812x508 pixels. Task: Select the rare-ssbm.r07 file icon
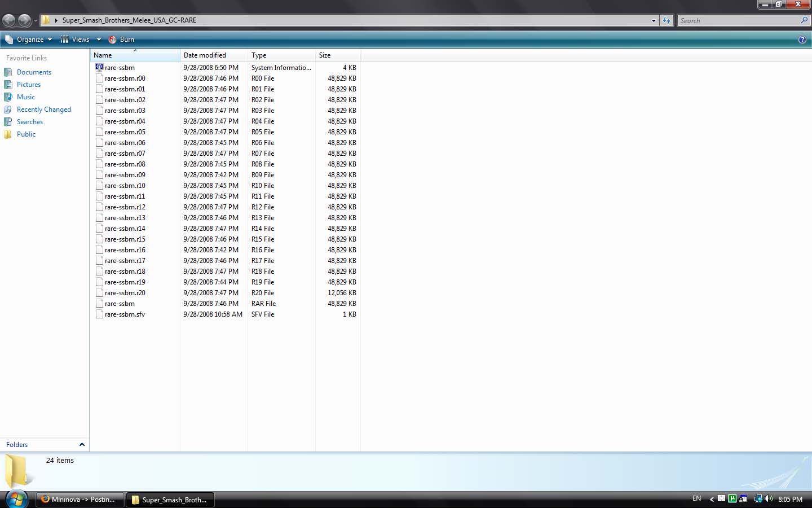coord(99,154)
